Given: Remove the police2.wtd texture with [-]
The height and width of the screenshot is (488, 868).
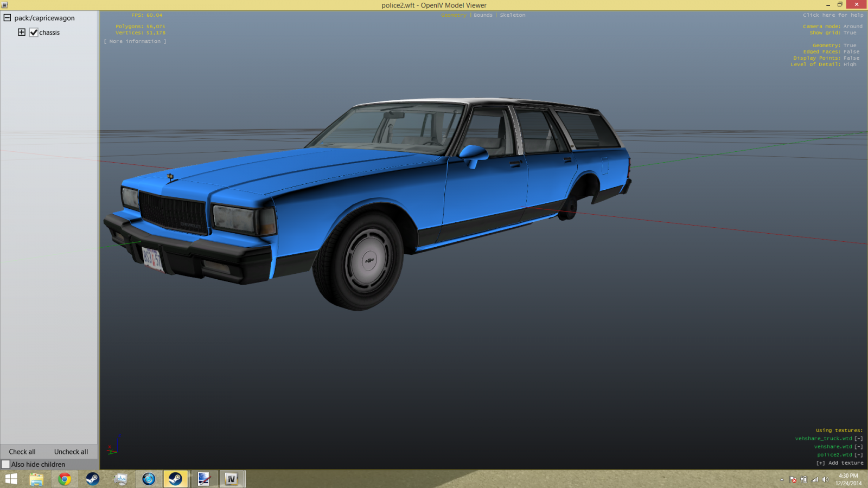Looking at the screenshot, I should [x=858, y=455].
